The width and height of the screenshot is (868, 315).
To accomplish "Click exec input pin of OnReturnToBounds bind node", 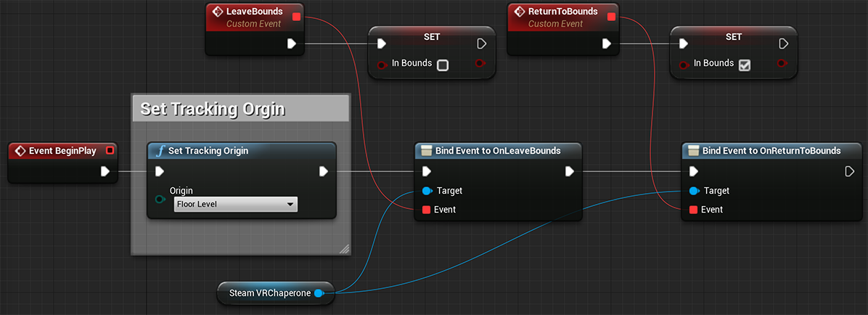I will click(693, 171).
